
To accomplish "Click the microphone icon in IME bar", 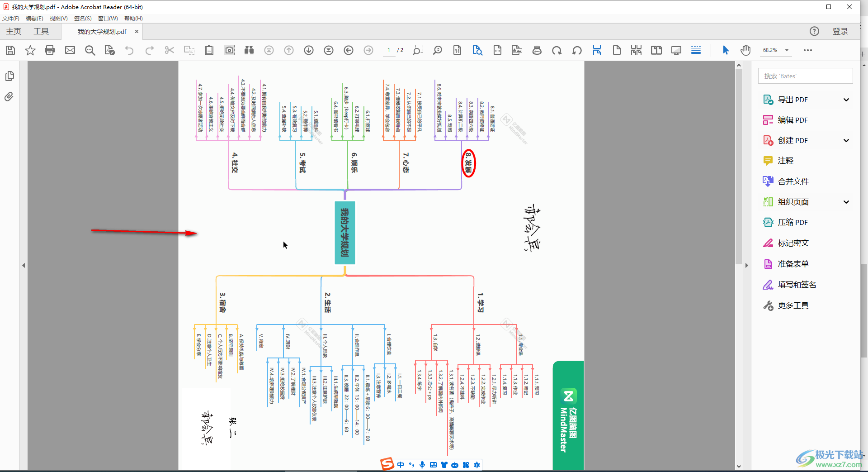I will point(422,465).
